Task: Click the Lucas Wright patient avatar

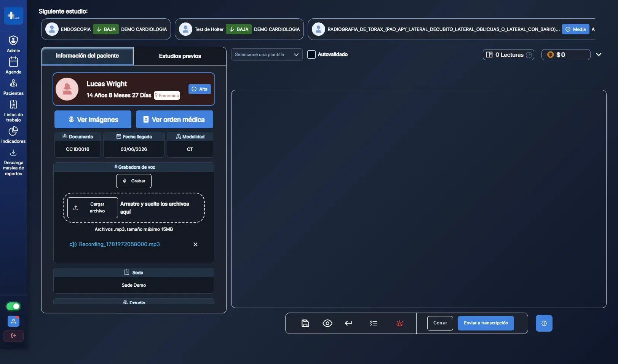Action: click(67, 89)
